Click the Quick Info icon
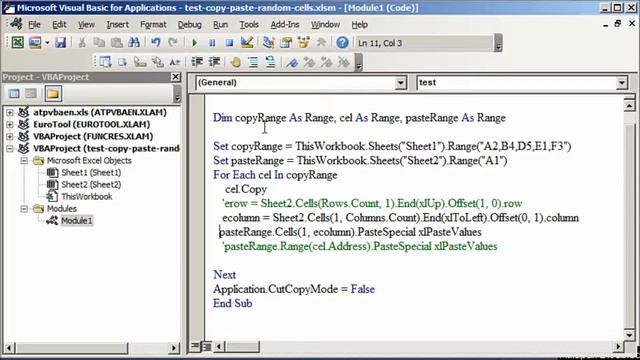The image size is (640, 360). (x=140, y=62)
